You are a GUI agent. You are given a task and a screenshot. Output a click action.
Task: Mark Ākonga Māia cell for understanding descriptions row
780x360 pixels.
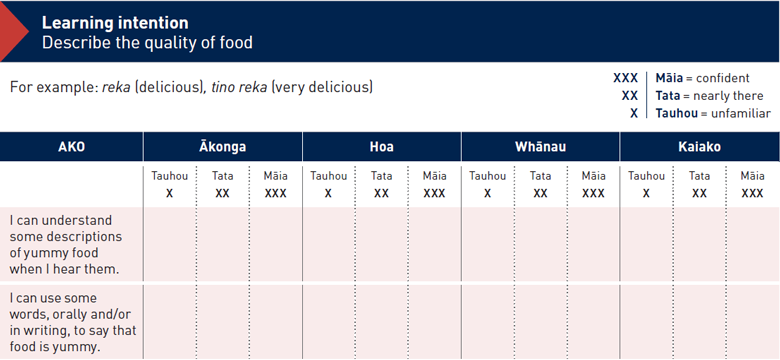tap(276, 244)
